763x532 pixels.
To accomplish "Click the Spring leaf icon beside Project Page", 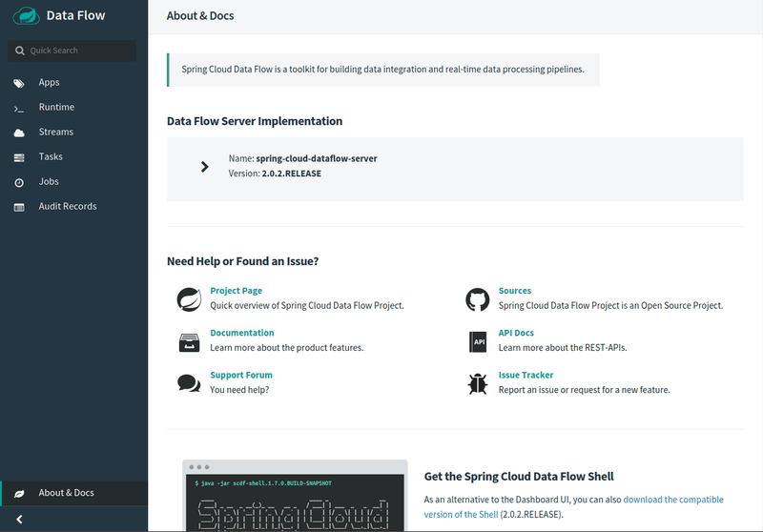I will point(189,299).
